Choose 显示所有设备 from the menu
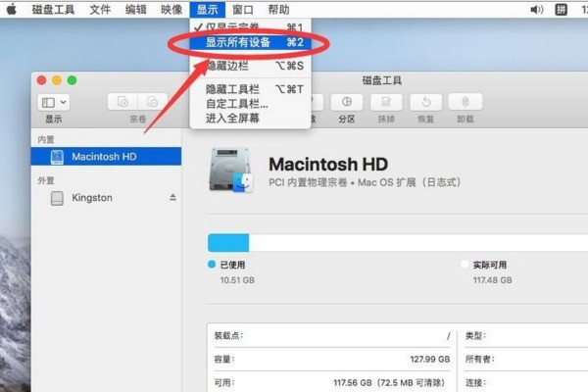 [x=250, y=42]
